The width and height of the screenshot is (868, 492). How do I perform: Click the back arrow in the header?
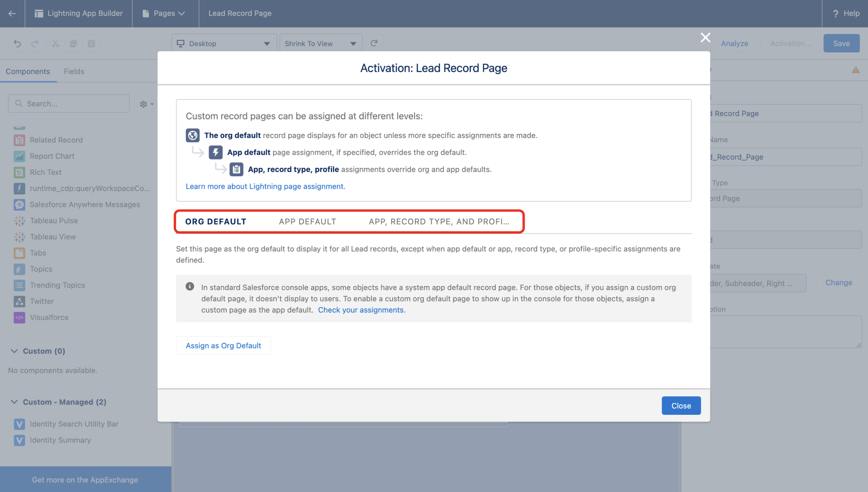[x=12, y=13]
